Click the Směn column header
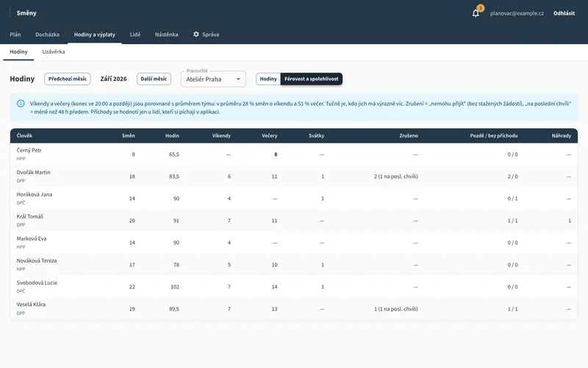This screenshot has width=588, height=368. pos(128,135)
